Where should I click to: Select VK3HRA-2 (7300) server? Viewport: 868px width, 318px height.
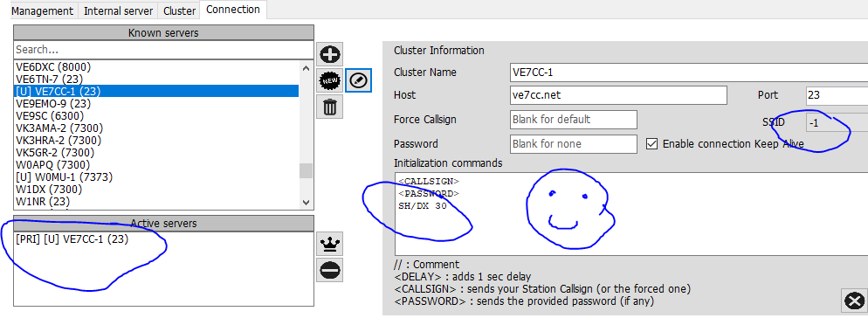pos(156,140)
